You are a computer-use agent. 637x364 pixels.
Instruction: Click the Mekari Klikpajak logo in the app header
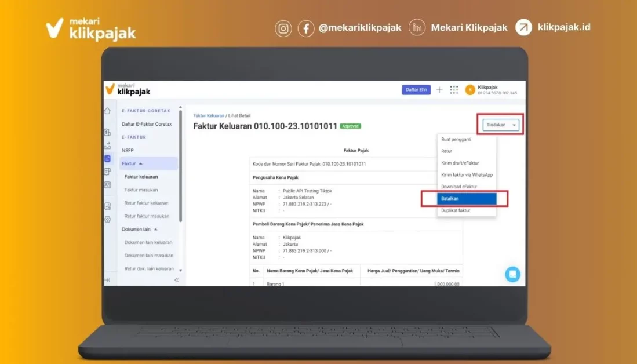point(128,89)
